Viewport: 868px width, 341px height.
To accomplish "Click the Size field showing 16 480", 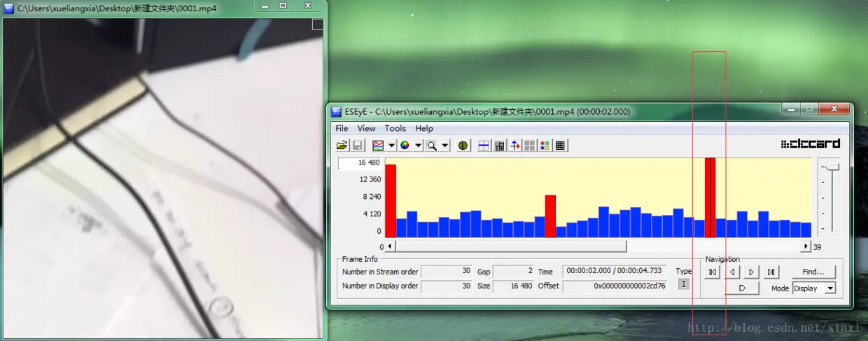I will pyautogui.click(x=513, y=286).
